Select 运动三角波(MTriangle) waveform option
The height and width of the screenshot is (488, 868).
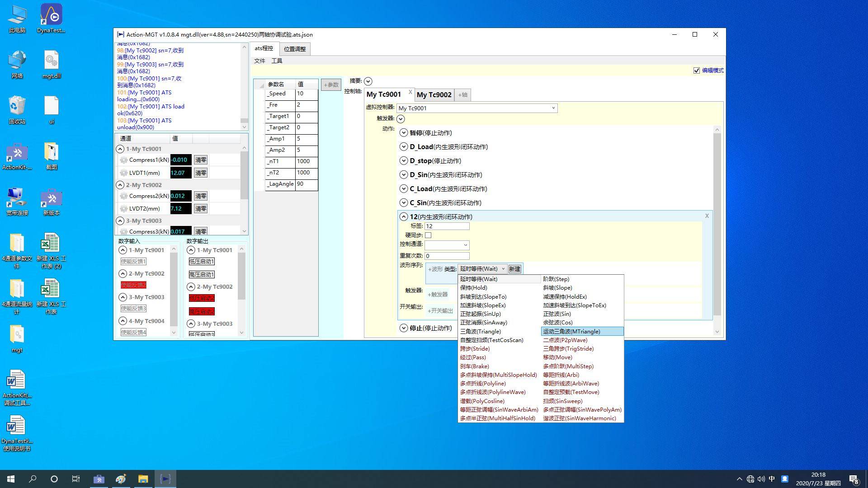(x=571, y=332)
